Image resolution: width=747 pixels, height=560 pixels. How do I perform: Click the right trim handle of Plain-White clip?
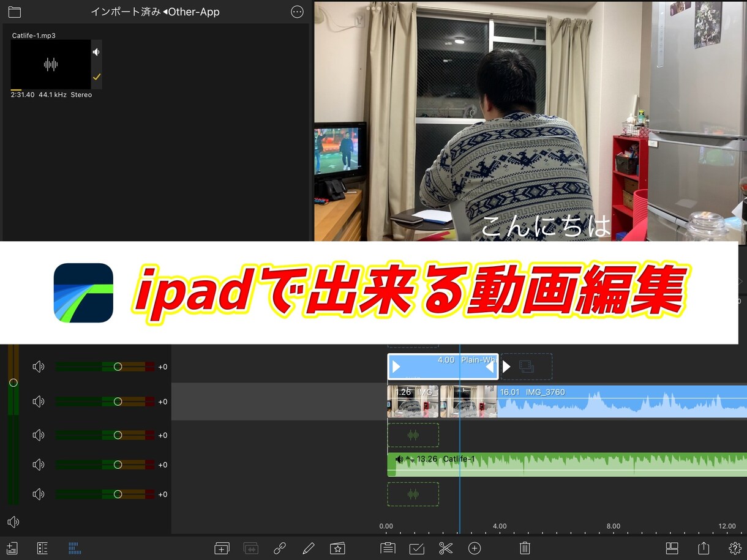490,367
